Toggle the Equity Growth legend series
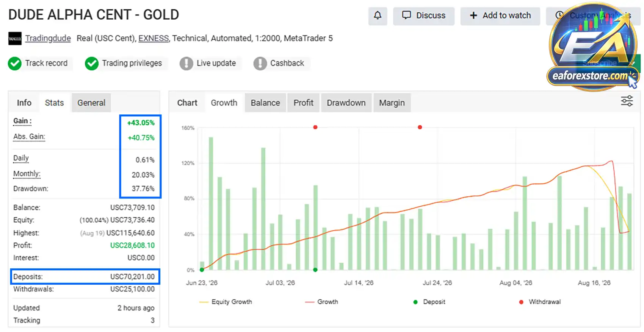This screenshot has width=644, height=332. (226, 302)
